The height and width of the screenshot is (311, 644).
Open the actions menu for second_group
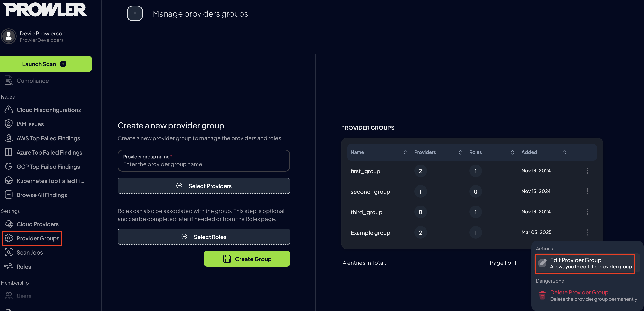tap(588, 191)
